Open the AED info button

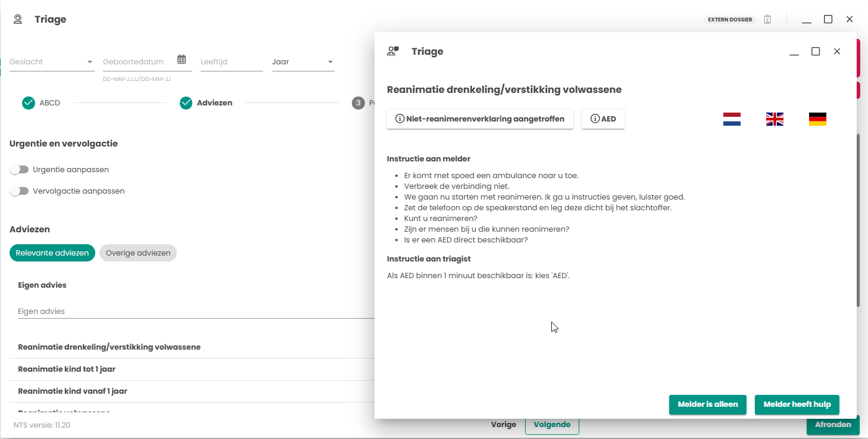click(603, 119)
